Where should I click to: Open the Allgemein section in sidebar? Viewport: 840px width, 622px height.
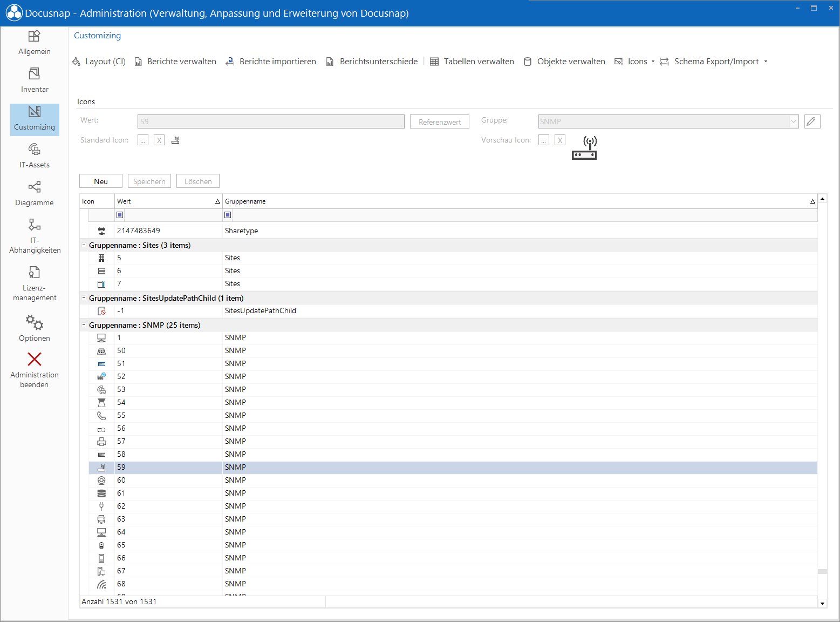tap(35, 43)
